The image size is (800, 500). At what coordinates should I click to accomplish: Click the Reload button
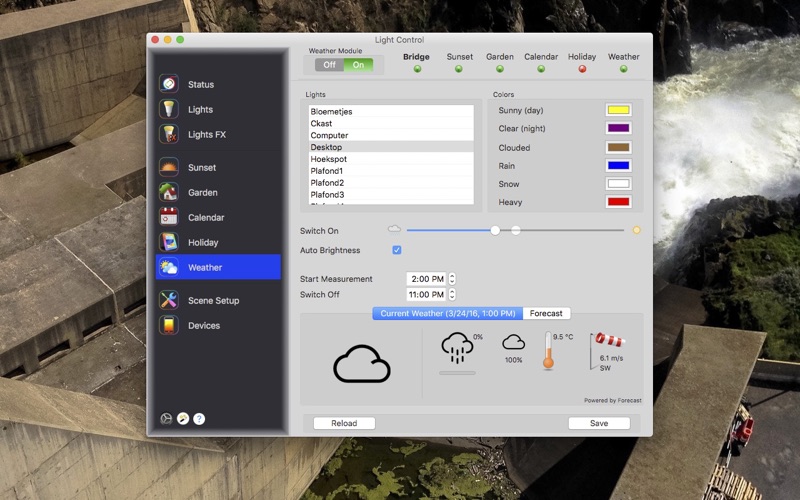pos(344,423)
